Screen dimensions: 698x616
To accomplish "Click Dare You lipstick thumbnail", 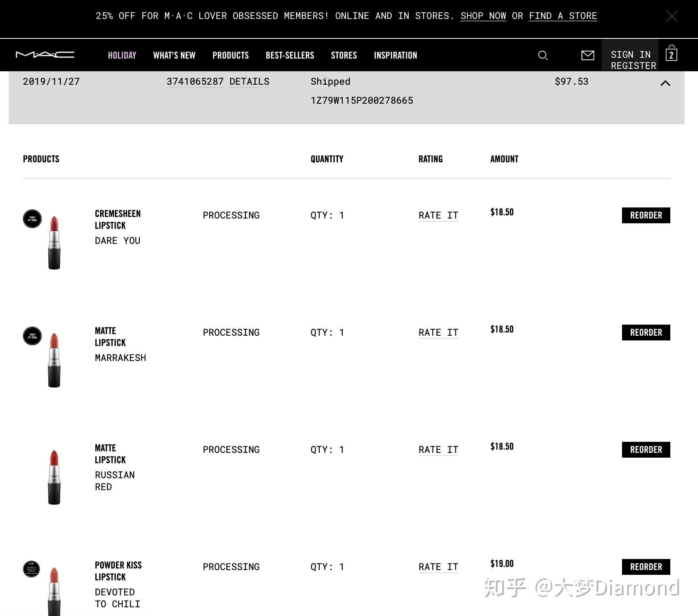I will pyautogui.click(x=54, y=242).
